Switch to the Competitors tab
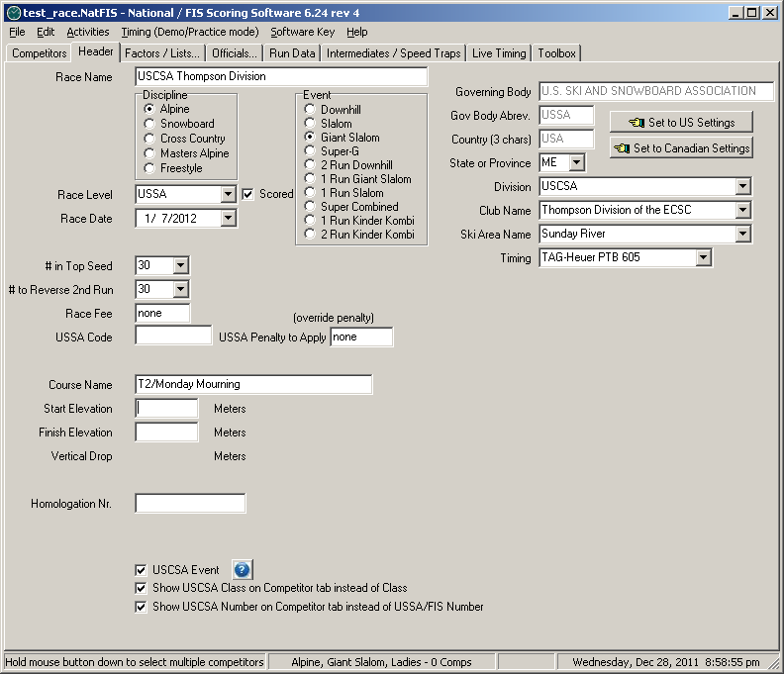 point(39,53)
